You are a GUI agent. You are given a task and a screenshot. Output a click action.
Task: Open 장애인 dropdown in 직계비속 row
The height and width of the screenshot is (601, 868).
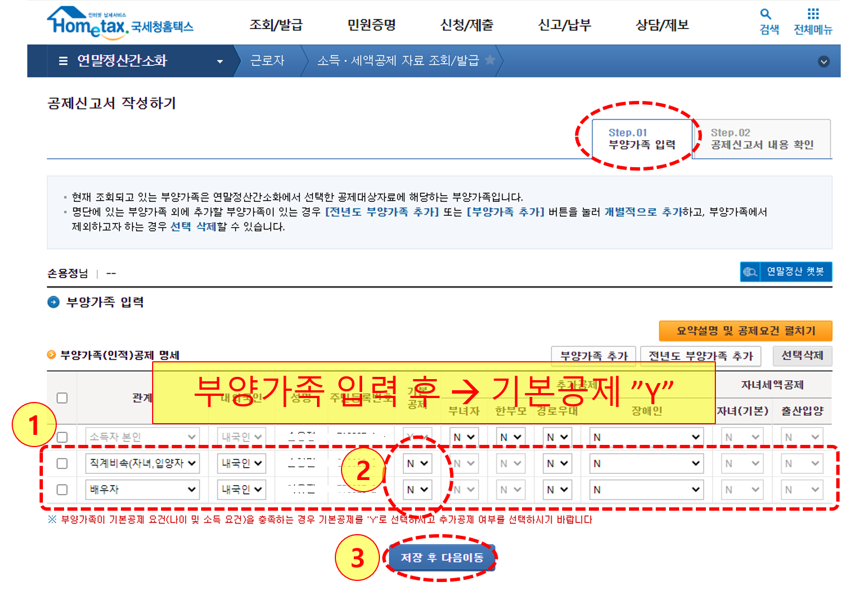647,463
